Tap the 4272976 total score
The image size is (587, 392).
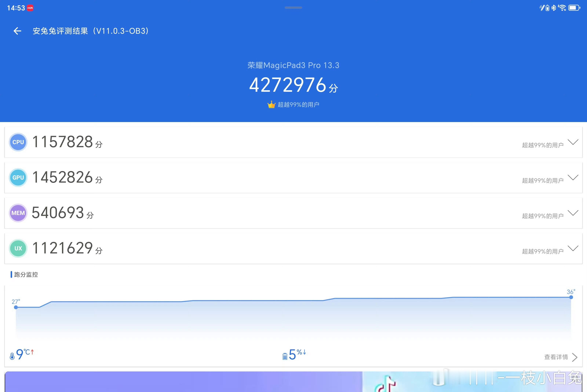[x=288, y=85]
